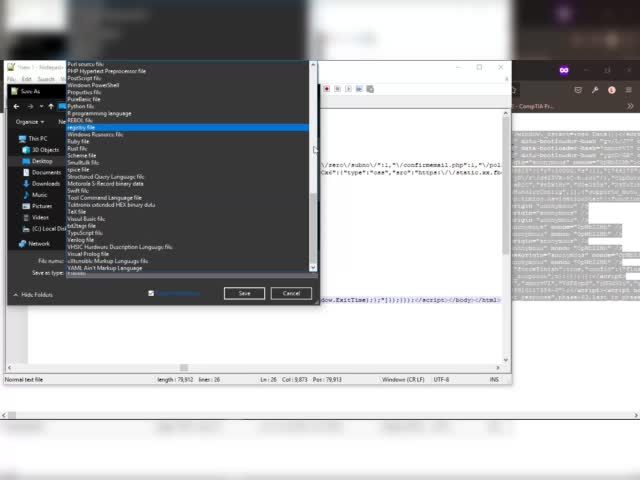Click the Save as type combo box
The image size is (640, 480).
point(192,274)
